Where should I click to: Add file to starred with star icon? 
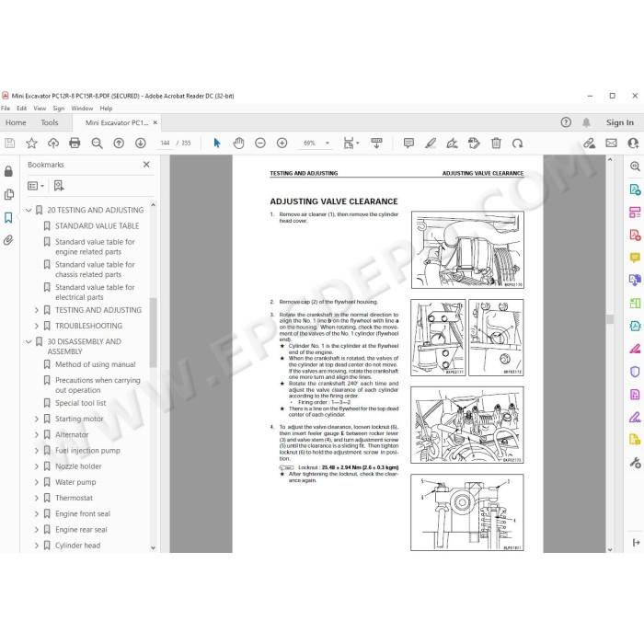tap(31, 143)
